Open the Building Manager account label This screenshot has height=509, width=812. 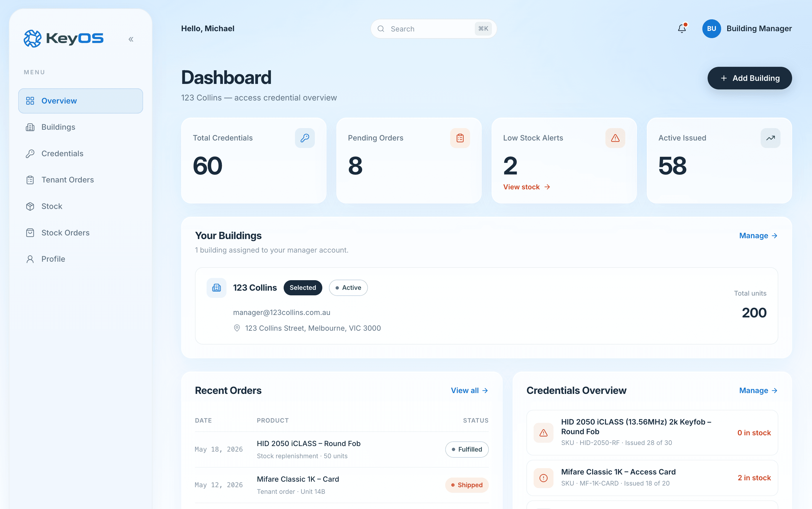[759, 29]
